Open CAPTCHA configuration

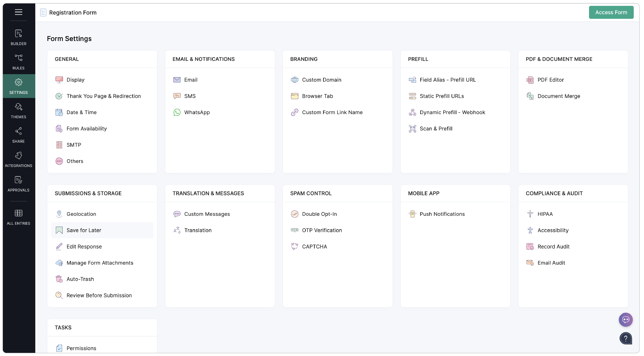315,247
